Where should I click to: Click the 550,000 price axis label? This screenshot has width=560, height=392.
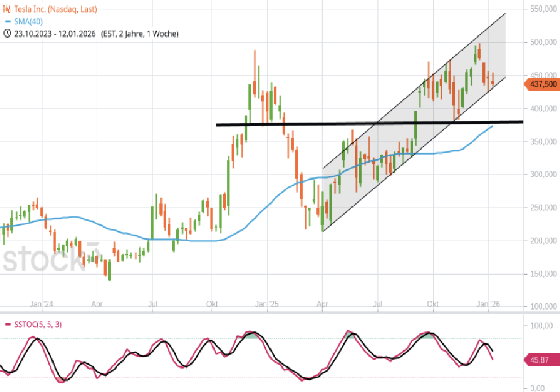[x=543, y=9]
